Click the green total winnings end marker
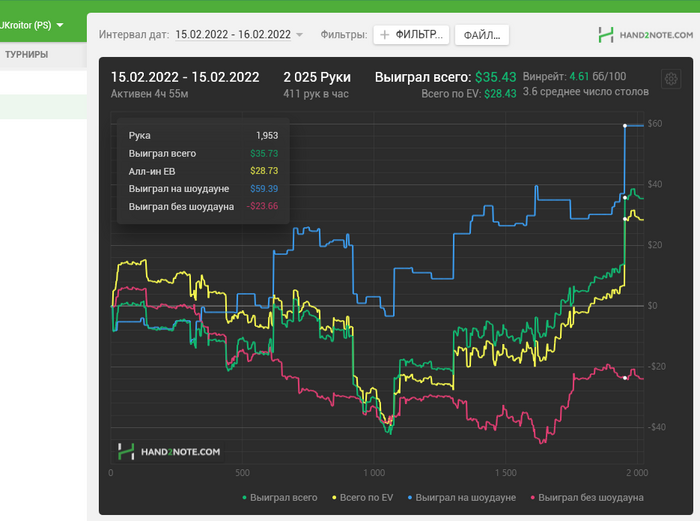Image resolution: width=700 pixels, height=521 pixels. pos(625,197)
